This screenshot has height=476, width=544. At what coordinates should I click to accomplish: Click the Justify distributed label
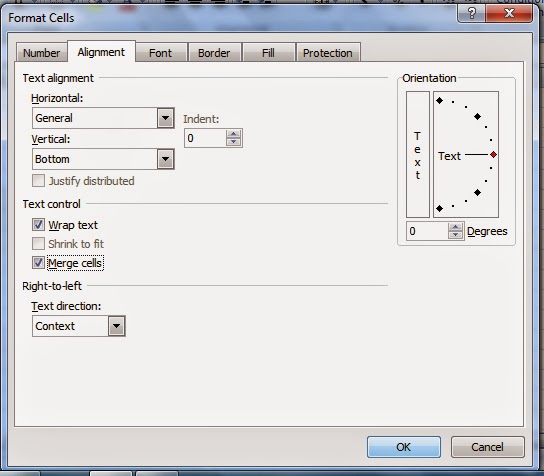tap(91, 181)
